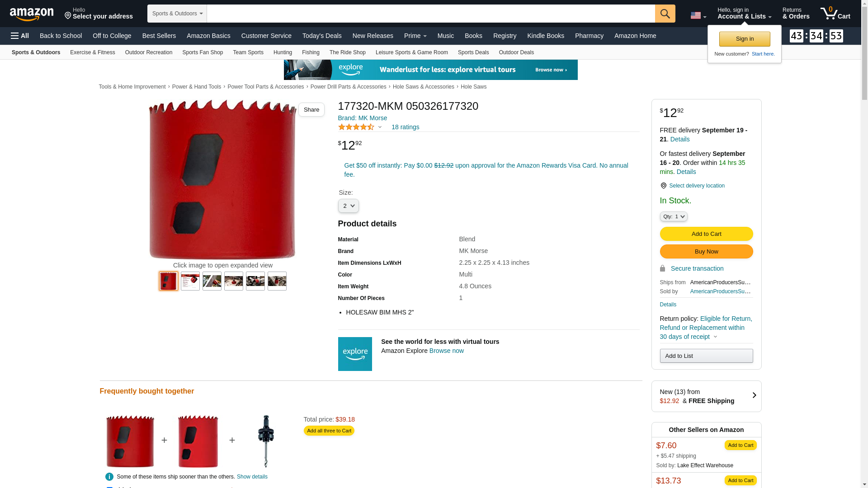868x488 pixels.
Task: Expand the Size dropdown showing 2
Action: [348, 206]
